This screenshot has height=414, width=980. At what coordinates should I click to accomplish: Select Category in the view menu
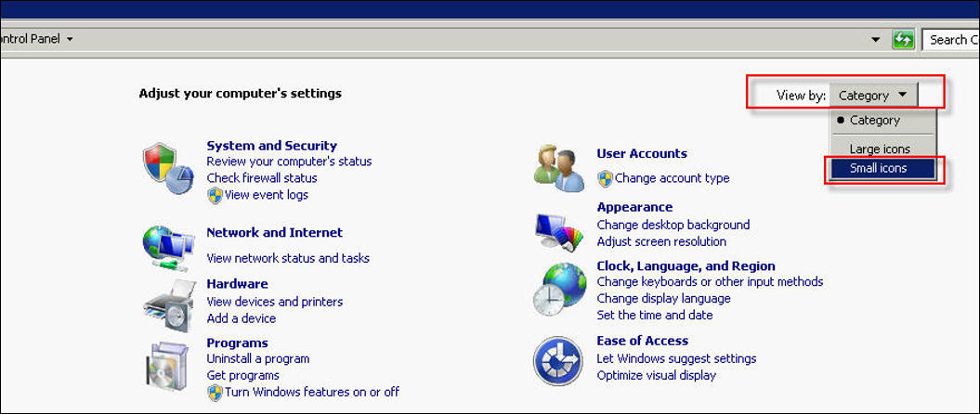874,120
